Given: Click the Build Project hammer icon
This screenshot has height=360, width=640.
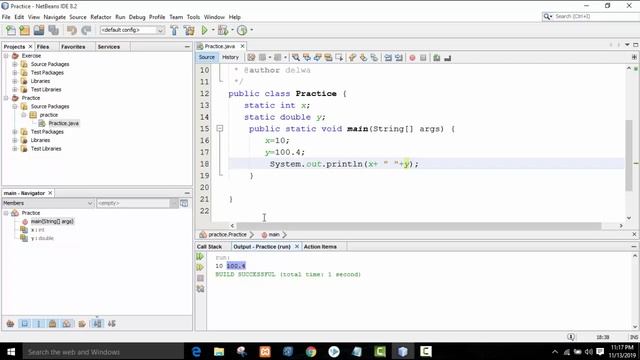Looking at the screenshot, I should click(174, 30).
